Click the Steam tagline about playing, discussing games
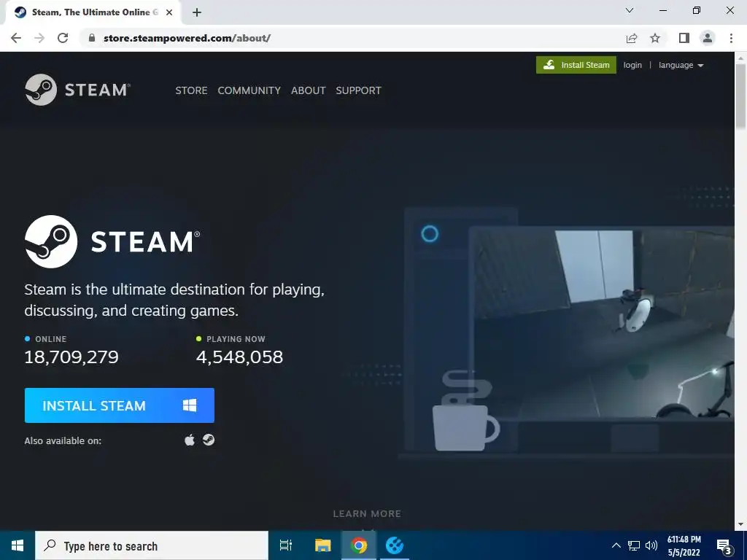Image resolution: width=747 pixels, height=560 pixels. tap(174, 300)
